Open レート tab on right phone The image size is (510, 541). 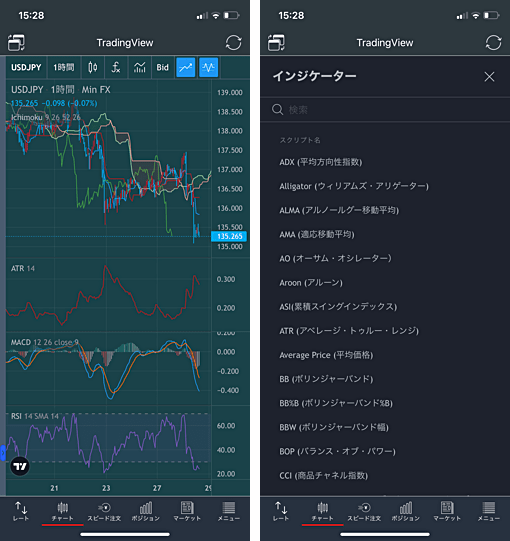tap(281, 512)
